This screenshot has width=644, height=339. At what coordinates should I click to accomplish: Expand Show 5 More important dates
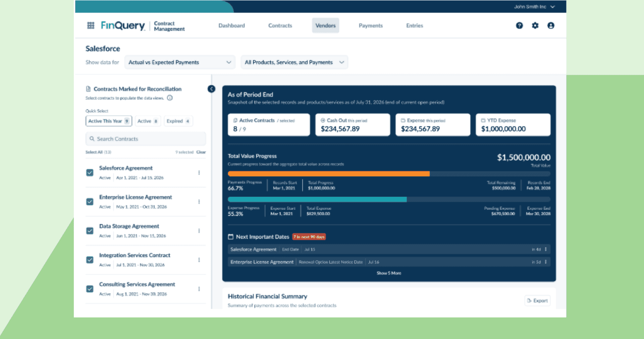(389, 273)
